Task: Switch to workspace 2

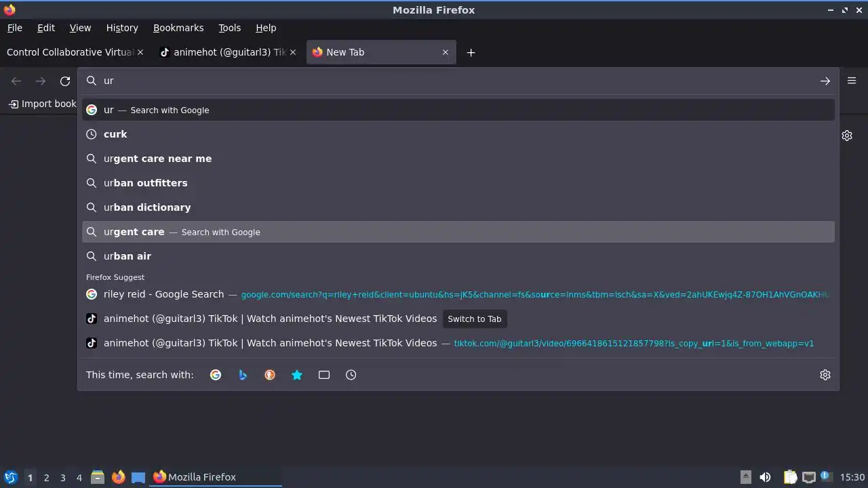Action: [x=46, y=477]
